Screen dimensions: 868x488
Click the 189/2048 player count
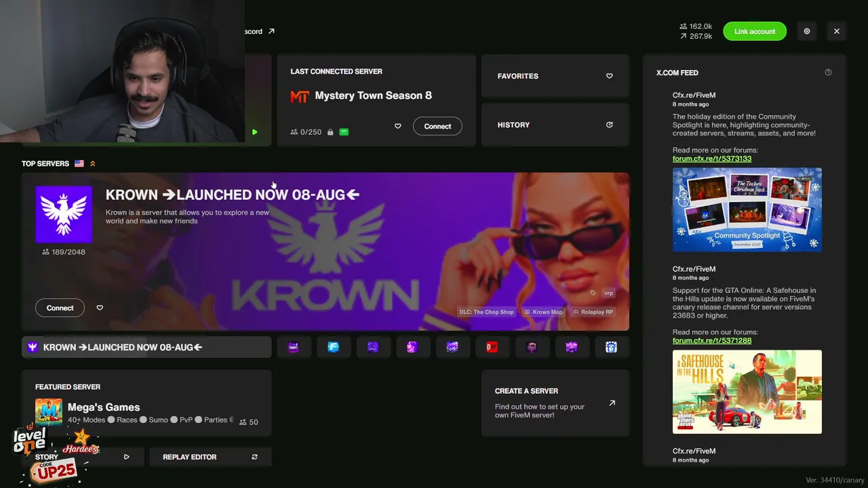(x=64, y=252)
